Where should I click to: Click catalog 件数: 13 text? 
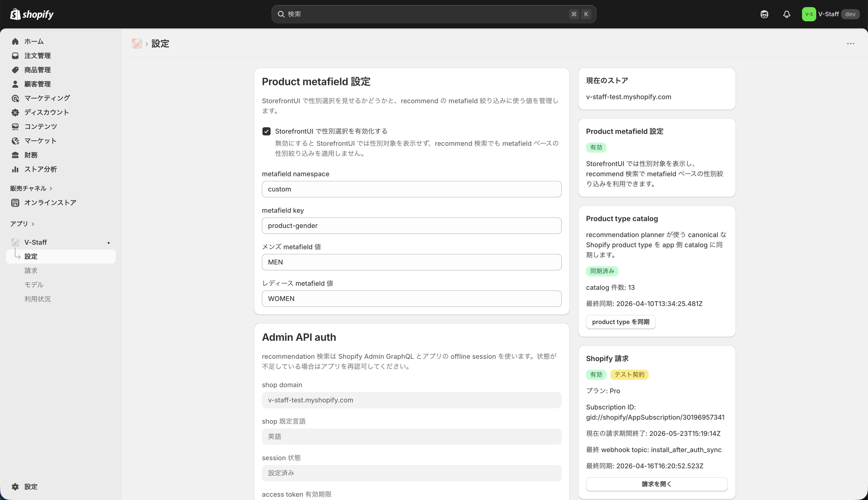click(610, 288)
